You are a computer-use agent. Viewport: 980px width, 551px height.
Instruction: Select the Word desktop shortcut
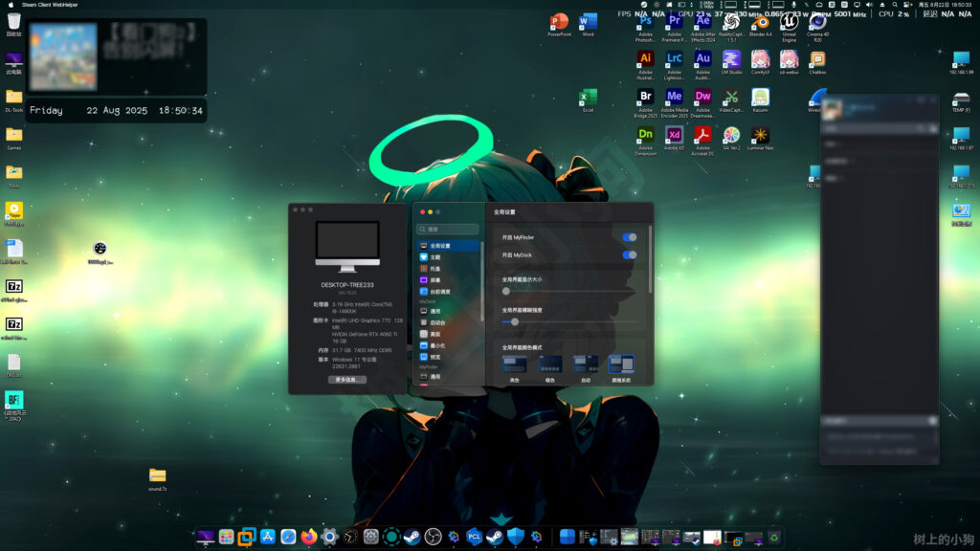588,25
